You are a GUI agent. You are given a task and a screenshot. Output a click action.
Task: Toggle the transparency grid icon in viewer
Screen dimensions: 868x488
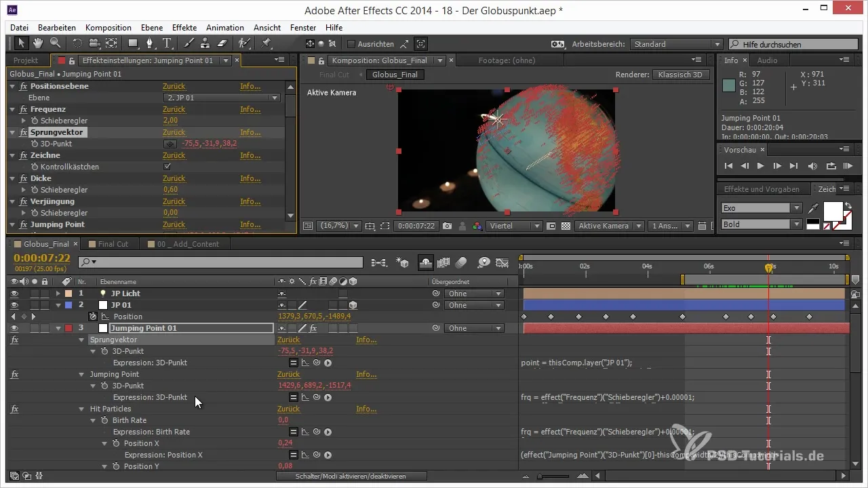point(565,226)
